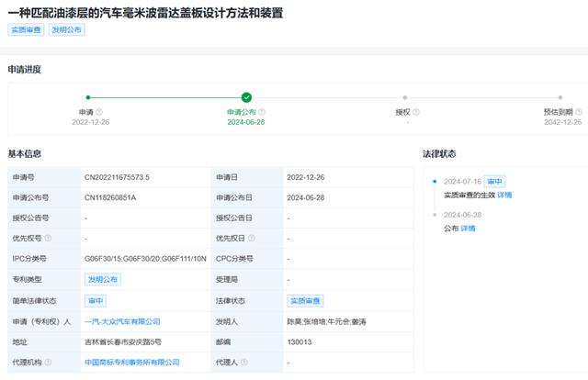588x380 pixels.
Task: Click the 审中 badge in legal status timeline
Action: (495, 182)
